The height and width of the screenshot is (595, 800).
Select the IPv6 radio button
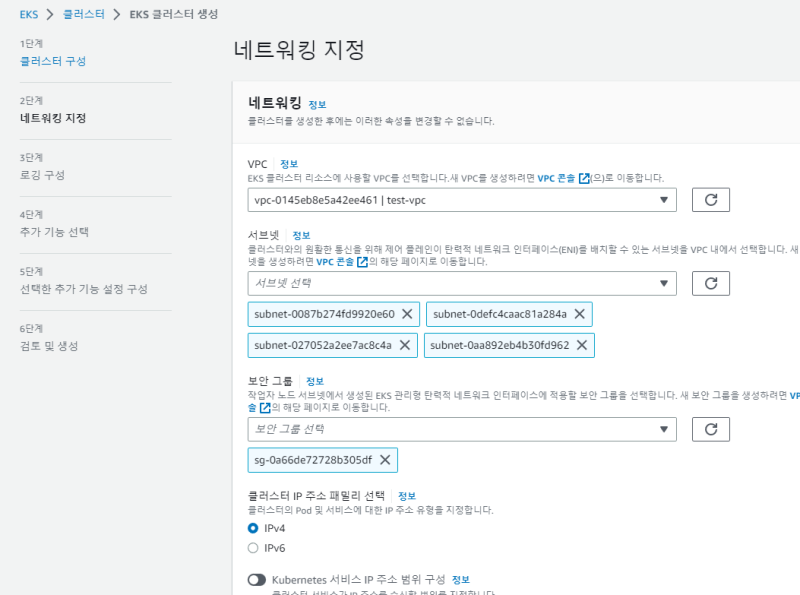tap(253, 548)
